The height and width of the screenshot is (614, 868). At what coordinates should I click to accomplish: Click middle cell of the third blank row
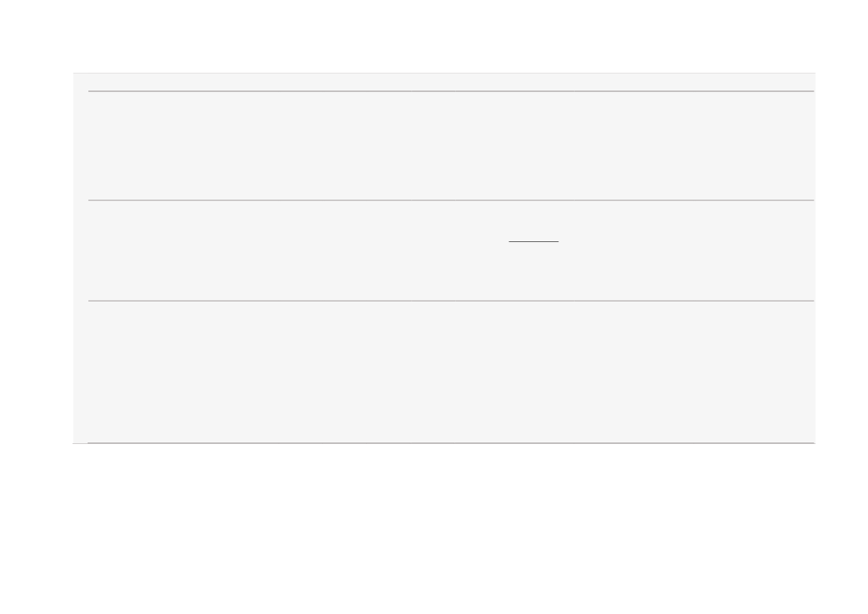tap(515, 371)
